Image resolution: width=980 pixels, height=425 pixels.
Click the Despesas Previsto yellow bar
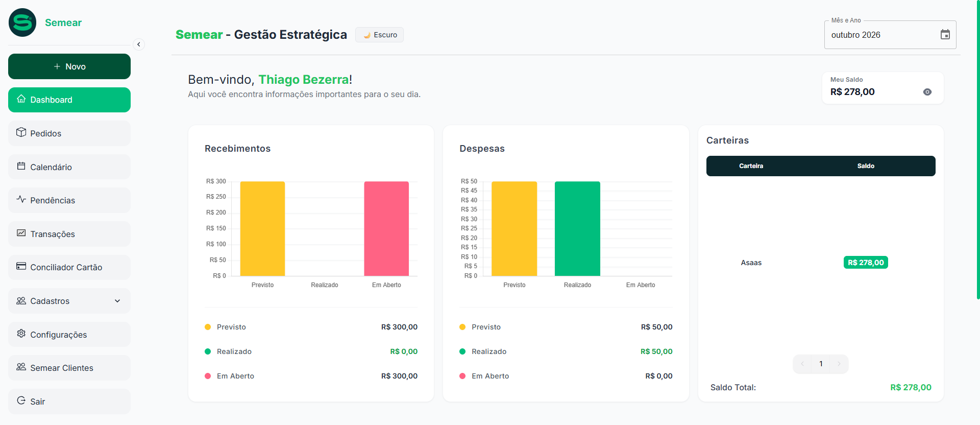pos(514,229)
